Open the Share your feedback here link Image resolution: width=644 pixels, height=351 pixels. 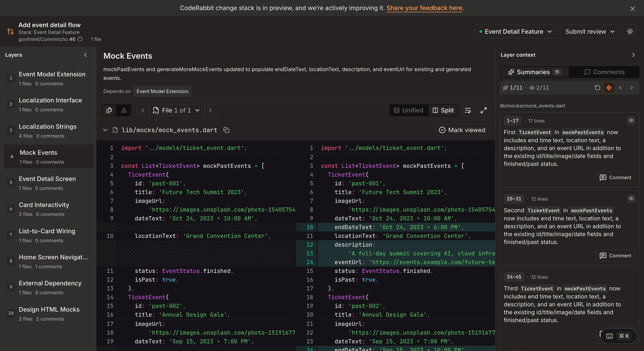[x=424, y=8]
